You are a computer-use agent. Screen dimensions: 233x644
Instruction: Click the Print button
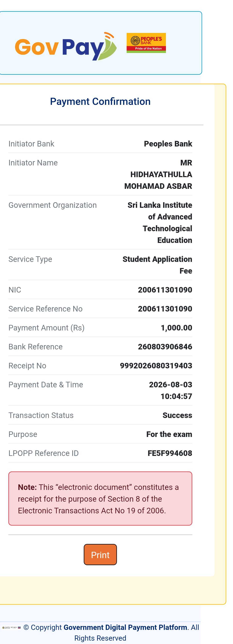[x=100, y=554]
